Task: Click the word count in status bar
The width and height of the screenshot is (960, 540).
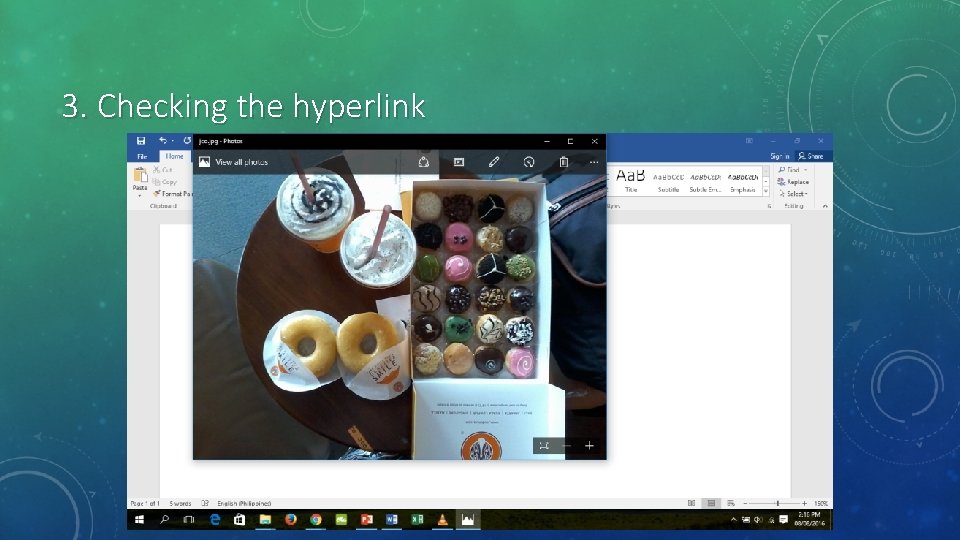Action: pos(180,503)
